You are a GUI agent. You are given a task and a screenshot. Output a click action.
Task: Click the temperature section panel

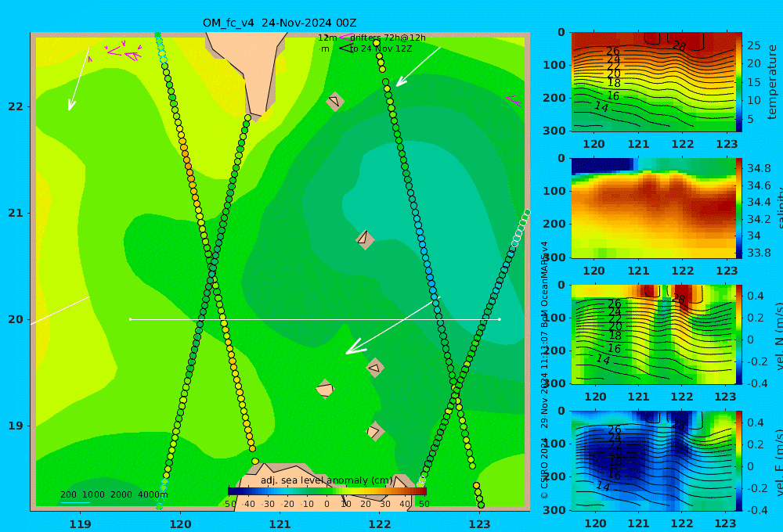[x=653, y=82]
